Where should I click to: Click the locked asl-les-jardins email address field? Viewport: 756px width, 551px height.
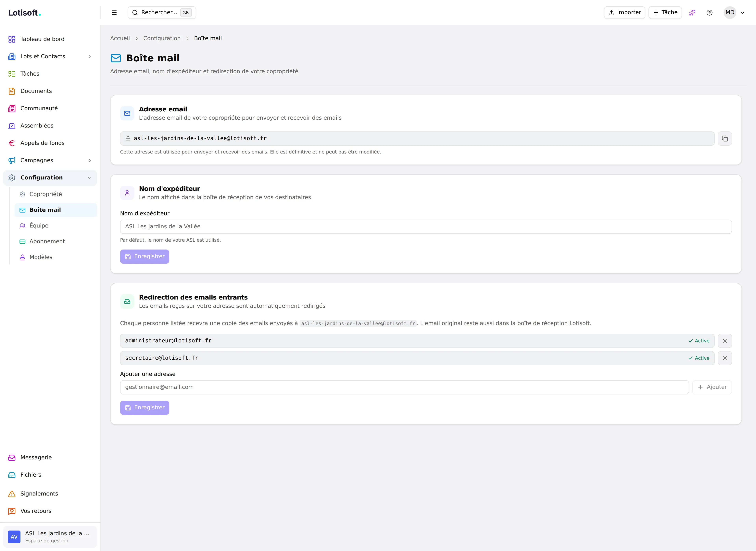tap(417, 138)
